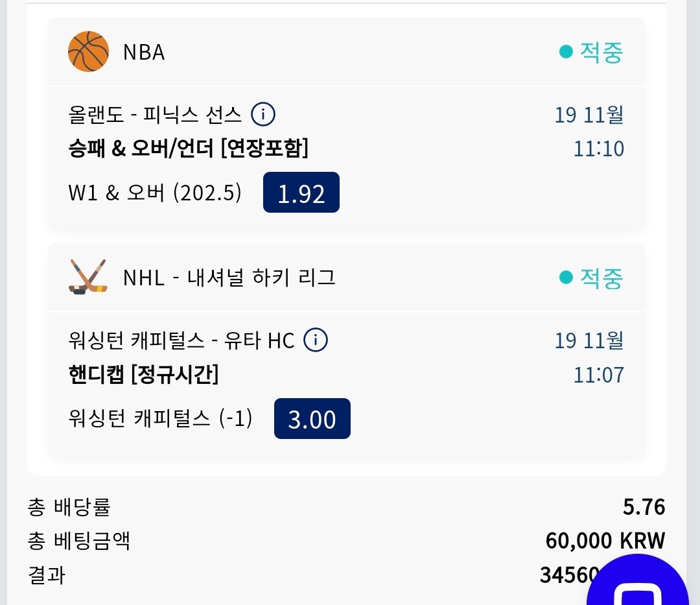Click the NHL 적중 status label

click(601, 278)
